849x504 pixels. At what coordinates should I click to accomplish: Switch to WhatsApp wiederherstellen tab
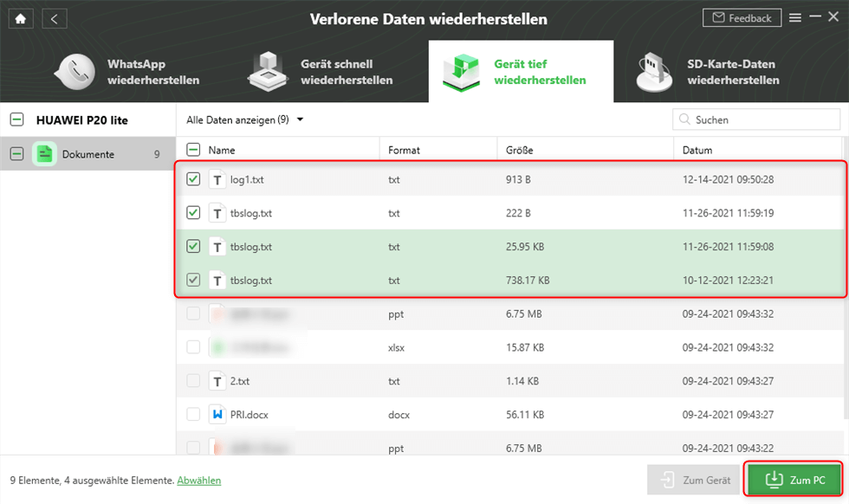click(127, 72)
